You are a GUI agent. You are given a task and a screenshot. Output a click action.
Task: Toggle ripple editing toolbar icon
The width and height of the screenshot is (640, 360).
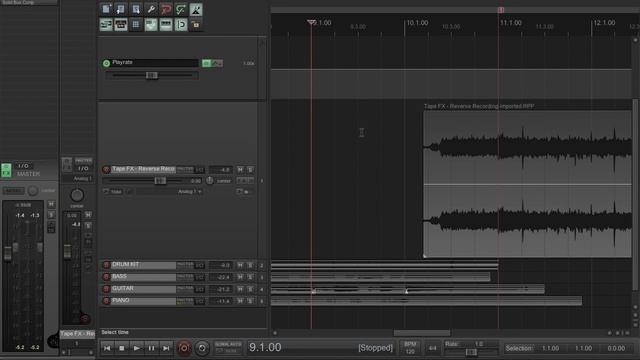(x=151, y=24)
